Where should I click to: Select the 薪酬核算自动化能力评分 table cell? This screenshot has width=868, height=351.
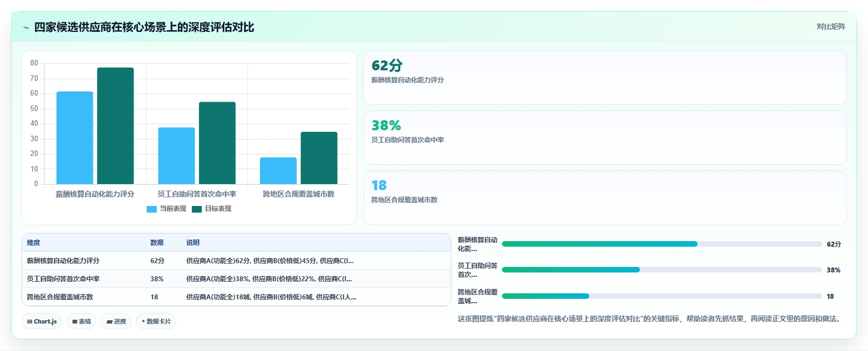pyautogui.click(x=63, y=261)
